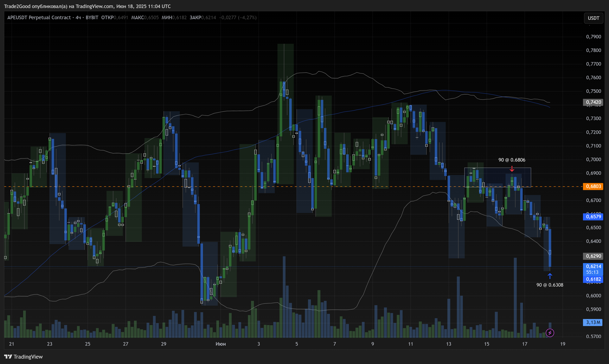The width and height of the screenshot is (609, 364).
Task: Click the 3,13 M volume label
Action: tap(592, 322)
